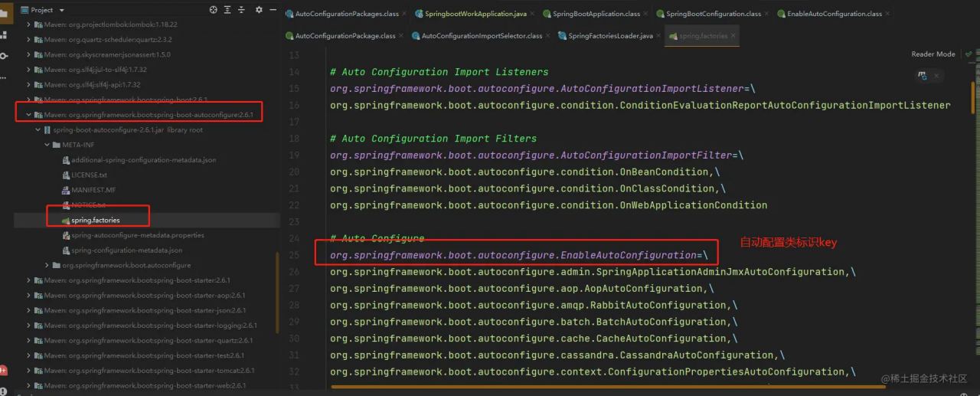Expand spring-boot-starter-aop:2.6.1 node
Image resolution: width=980 pixels, height=396 pixels.
click(x=29, y=295)
